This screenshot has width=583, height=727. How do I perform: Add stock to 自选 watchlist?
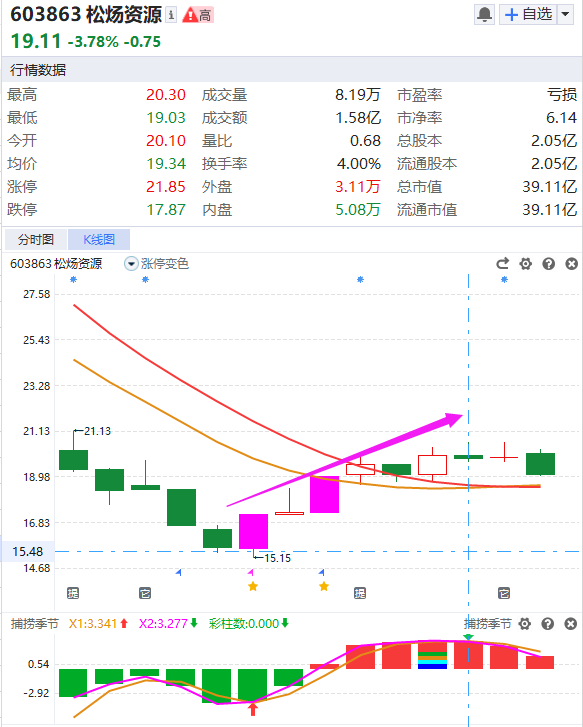click(528, 14)
